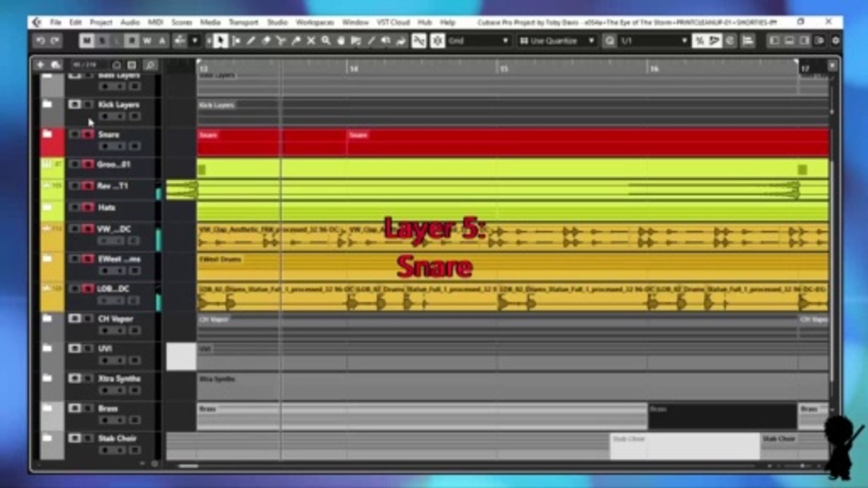The width and height of the screenshot is (868, 488).
Task: Click the Cubase logo in the menu bar
Action: point(37,22)
